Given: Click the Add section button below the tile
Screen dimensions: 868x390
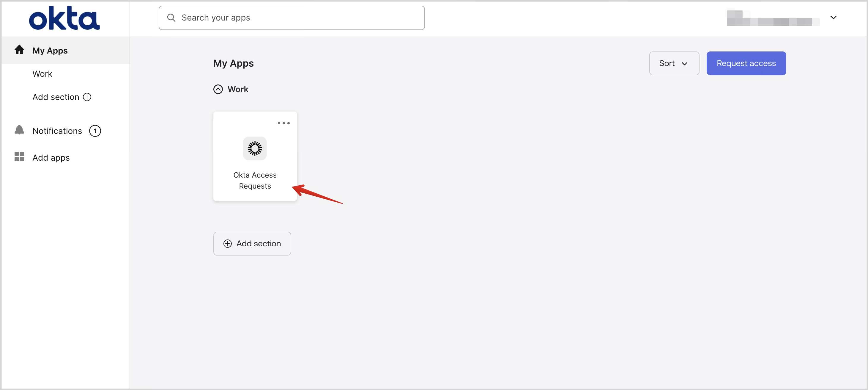Looking at the screenshot, I should coord(252,243).
